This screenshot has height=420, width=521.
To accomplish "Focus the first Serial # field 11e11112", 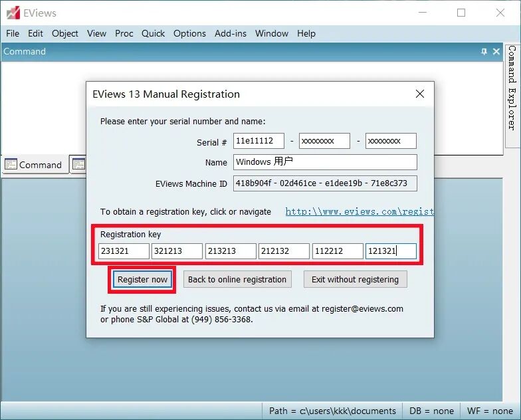I will pos(259,141).
